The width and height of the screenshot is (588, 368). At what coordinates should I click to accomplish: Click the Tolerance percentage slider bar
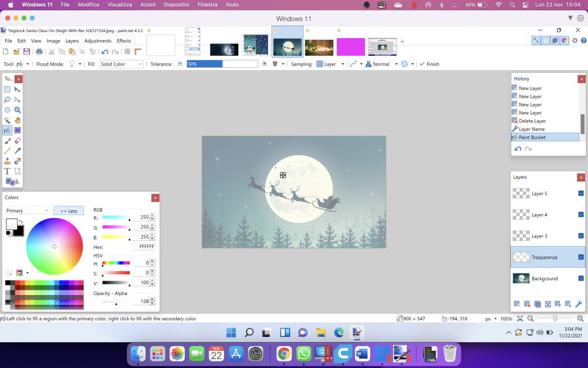click(221, 64)
